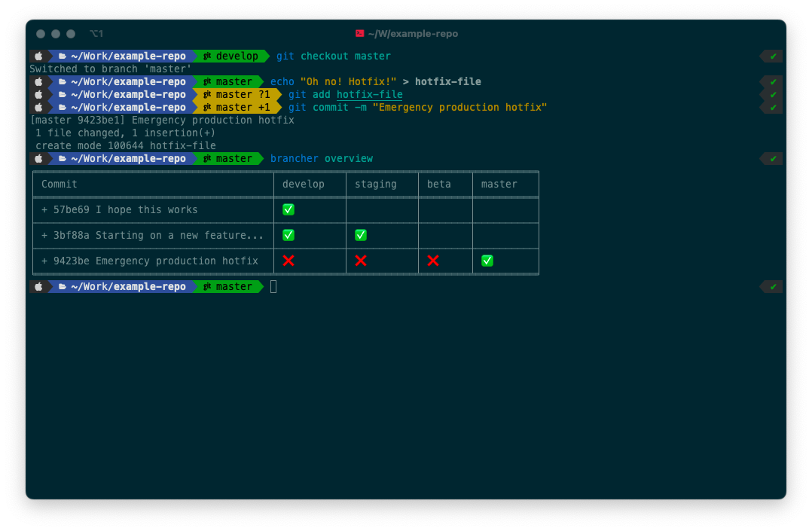Click the Apple logo on the git commit line
Image resolution: width=812 pixels, height=531 pixels.
click(38, 108)
